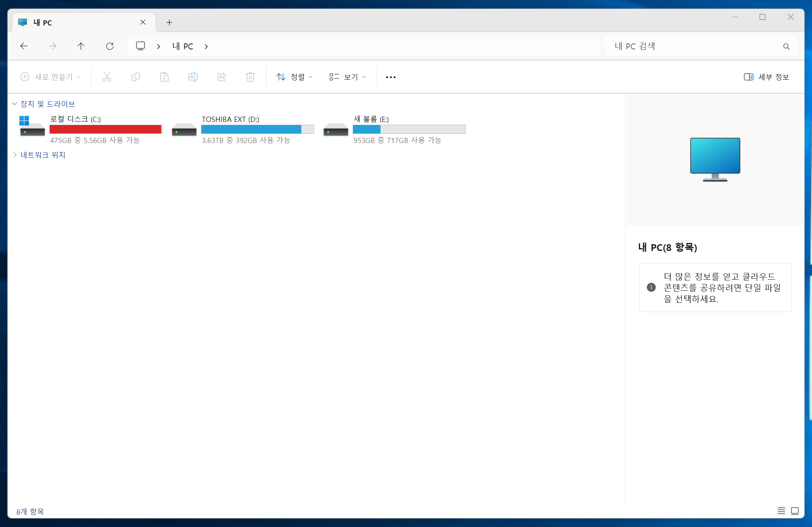
Task: Go up one folder level
Action: (x=81, y=46)
